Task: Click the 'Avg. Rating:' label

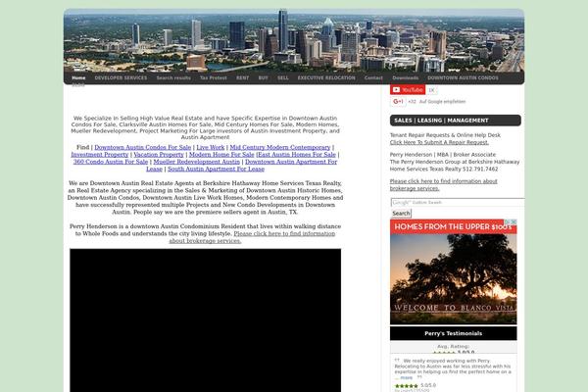Action: pyautogui.click(x=453, y=347)
